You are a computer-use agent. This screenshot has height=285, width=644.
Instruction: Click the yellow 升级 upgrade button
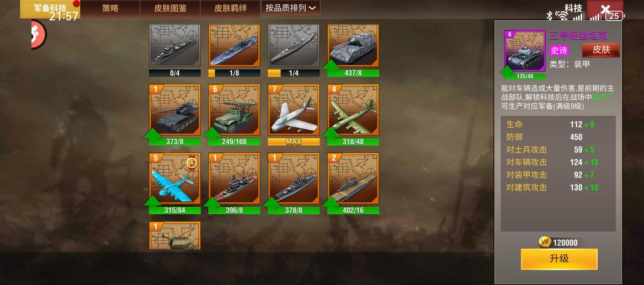tap(559, 259)
